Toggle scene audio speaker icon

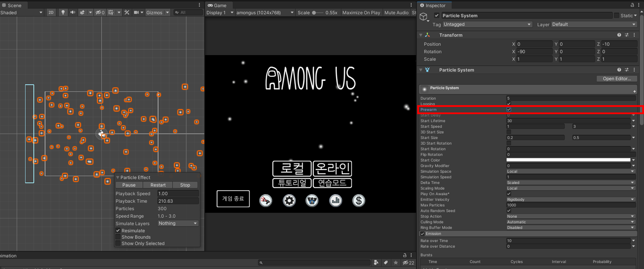coord(73,12)
